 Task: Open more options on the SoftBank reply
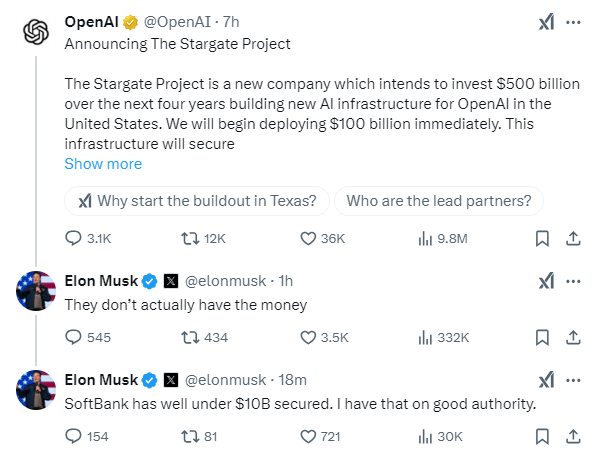(x=573, y=380)
